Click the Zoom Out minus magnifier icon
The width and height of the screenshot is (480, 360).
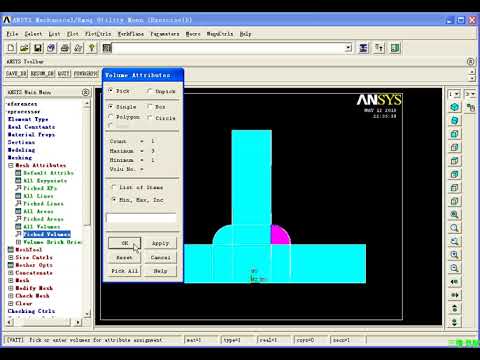pyautogui.click(x=454, y=268)
